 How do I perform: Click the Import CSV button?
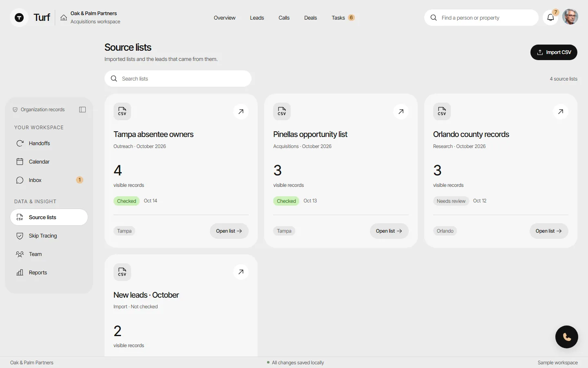pyautogui.click(x=554, y=52)
